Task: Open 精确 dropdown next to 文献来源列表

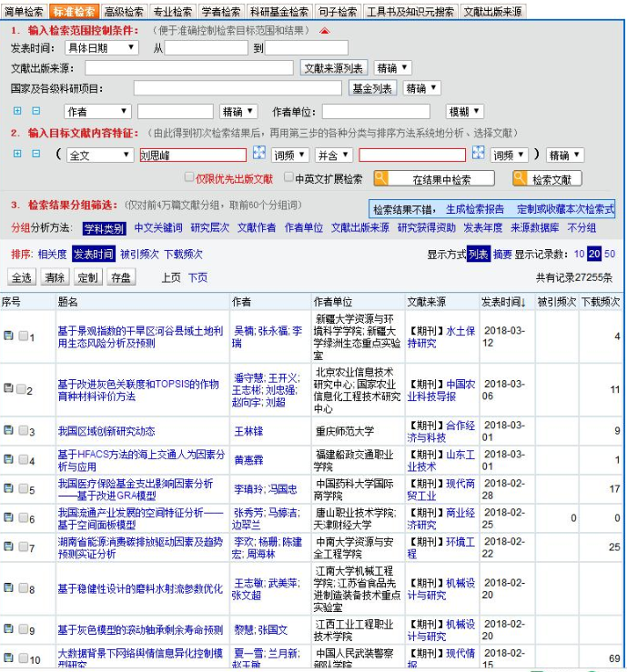Action: [x=393, y=67]
